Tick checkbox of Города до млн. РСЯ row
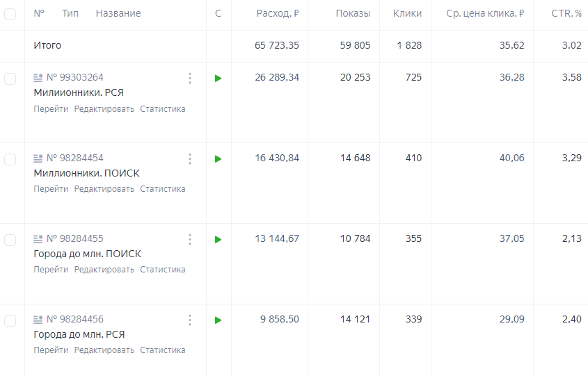This screenshot has width=588, height=376. click(10, 320)
